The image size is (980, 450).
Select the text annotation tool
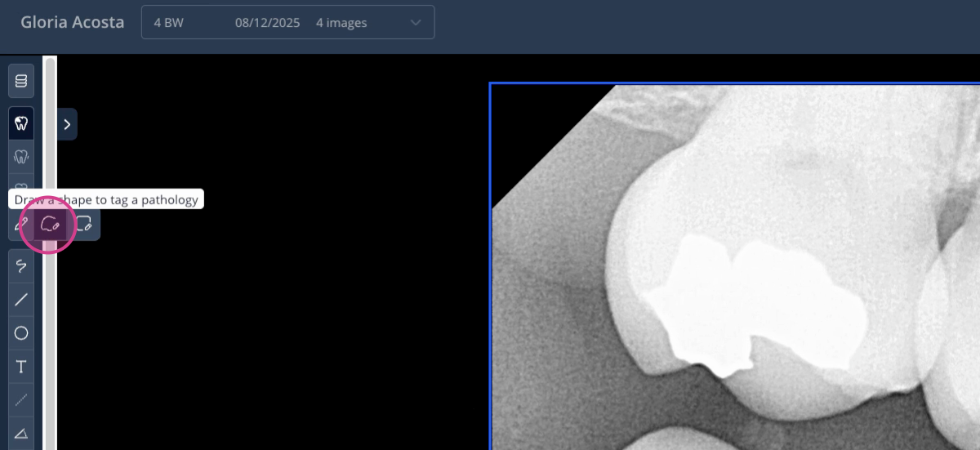click(x=21, y=367)
